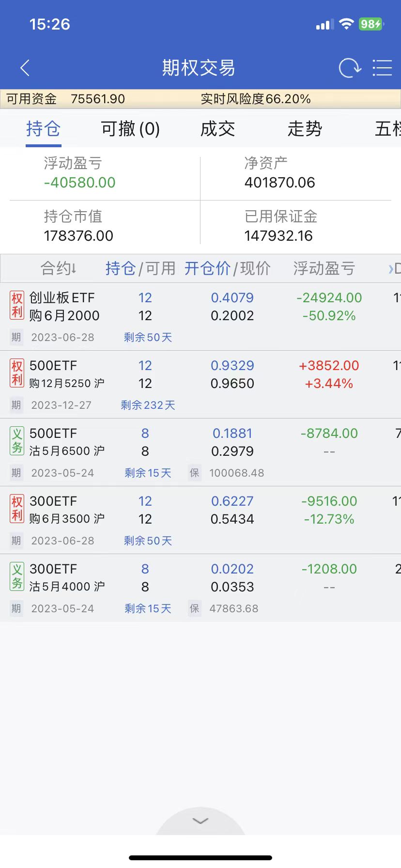Refresh the options trading data

tap(350, 68)
